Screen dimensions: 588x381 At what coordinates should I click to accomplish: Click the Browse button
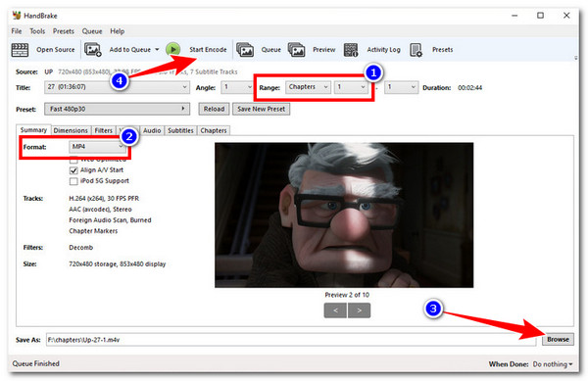[x=558, y=340]
